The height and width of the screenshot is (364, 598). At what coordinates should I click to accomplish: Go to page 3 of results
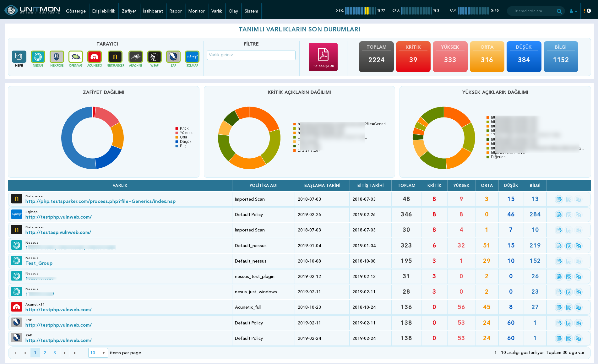click(55, 353)
